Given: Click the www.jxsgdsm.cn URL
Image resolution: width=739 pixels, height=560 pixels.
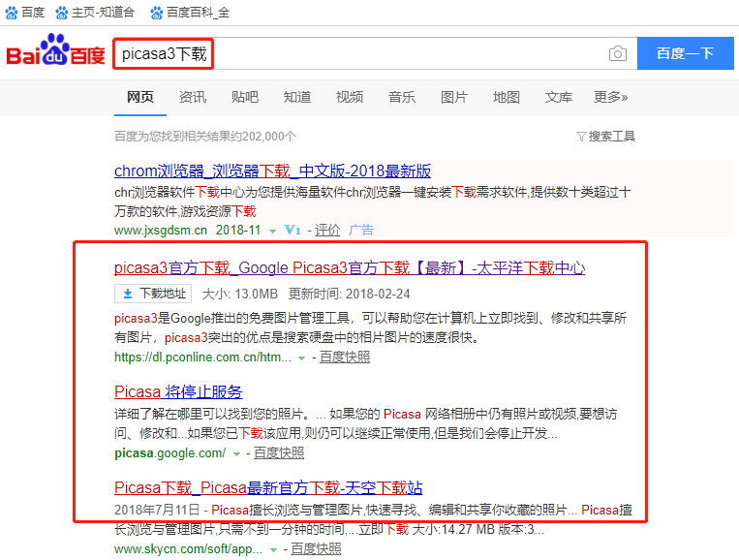Looking at the screenshot, I should click(161, 230).
